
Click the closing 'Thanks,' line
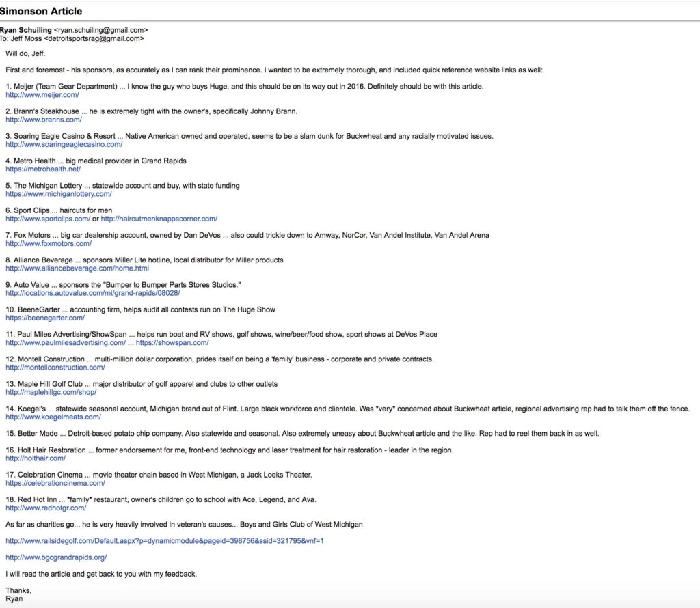pos(18,591)
